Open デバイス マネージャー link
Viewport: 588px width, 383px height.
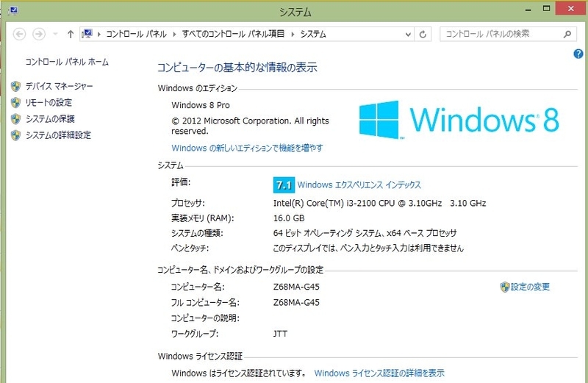pos(59,86)
